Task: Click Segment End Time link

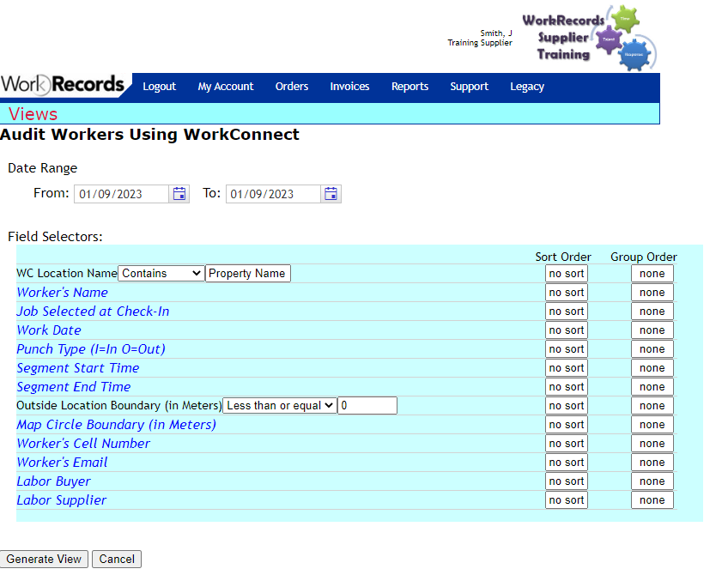Action: tap(74, 387)
